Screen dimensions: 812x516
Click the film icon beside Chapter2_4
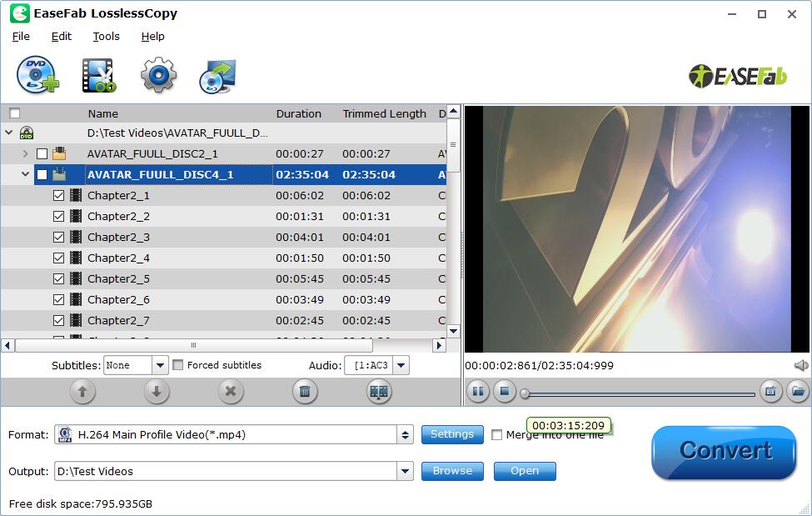[x=76, y=258]
